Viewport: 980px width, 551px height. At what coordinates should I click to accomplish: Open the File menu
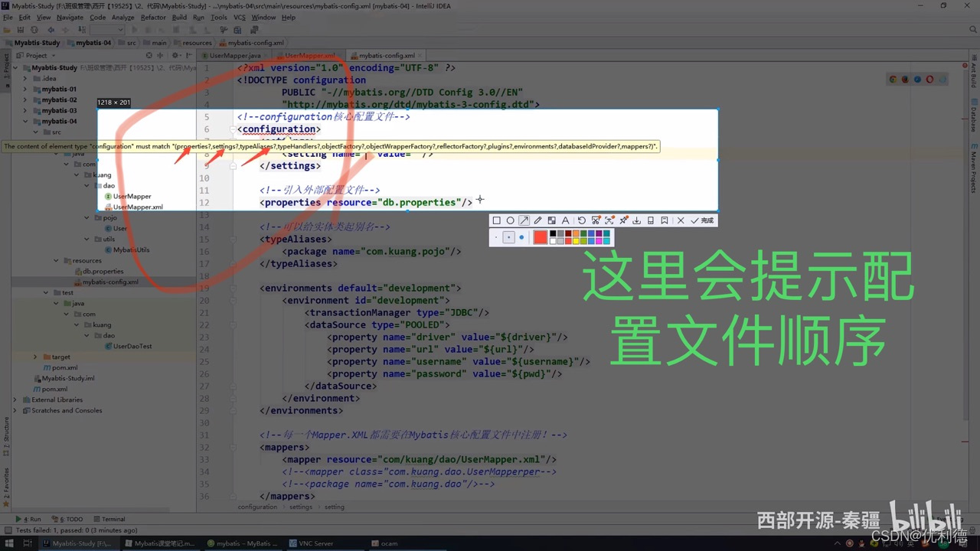pyautogui.click(x=8, y=17)
